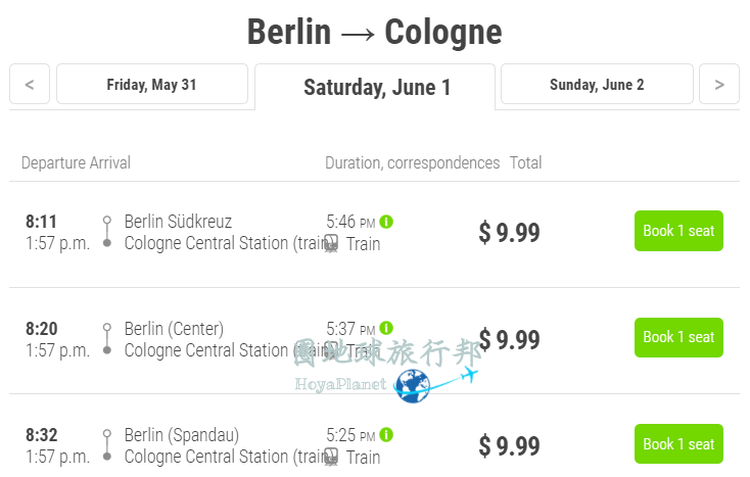Book 1 seat for the 8:20 departure
The image size is (750, 477).
tap(679, 337)
